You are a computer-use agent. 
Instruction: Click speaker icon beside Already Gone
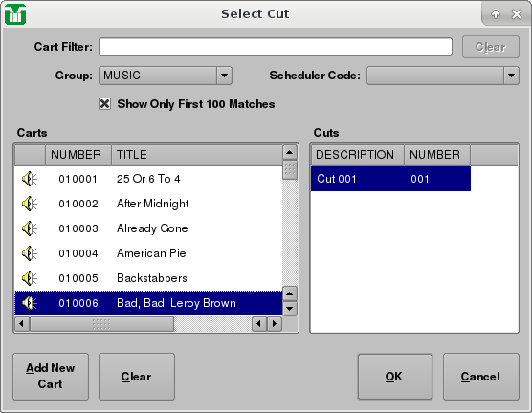30,228
